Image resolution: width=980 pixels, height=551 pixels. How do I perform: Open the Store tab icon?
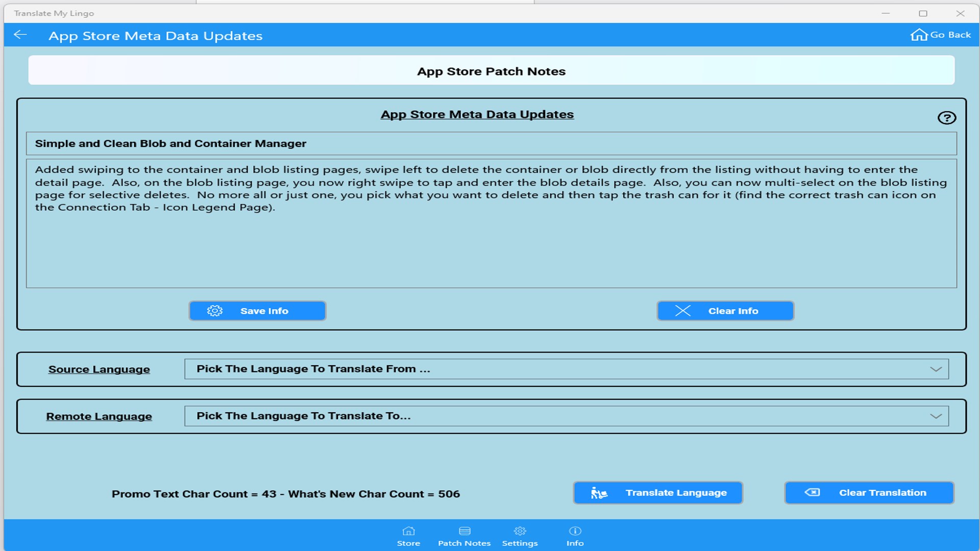(408, 531)
